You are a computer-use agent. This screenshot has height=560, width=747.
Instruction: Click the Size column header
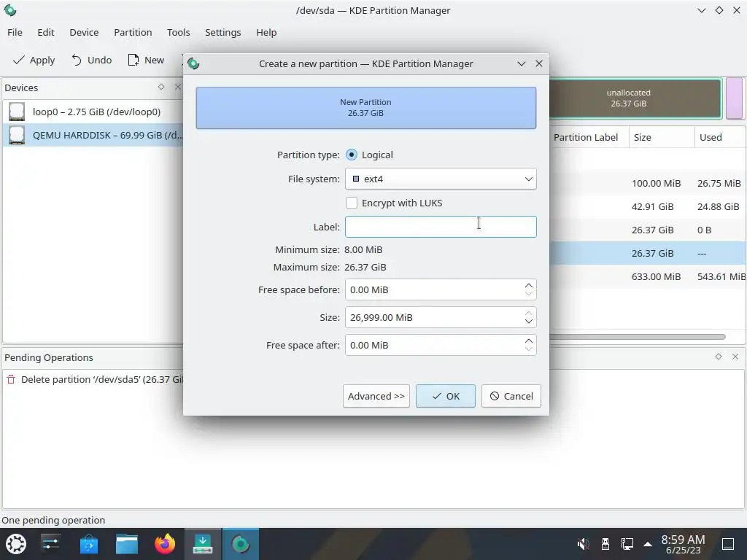(661, 137)
